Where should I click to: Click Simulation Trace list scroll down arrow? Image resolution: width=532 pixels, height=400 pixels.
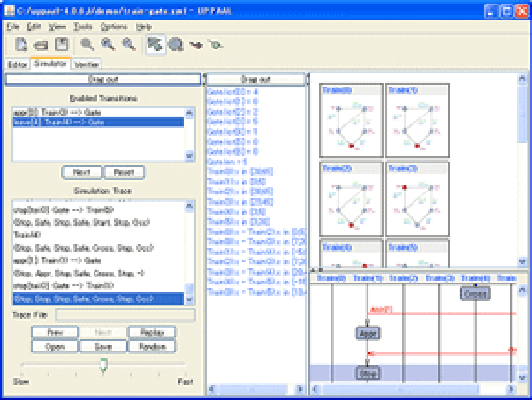click(190, 300)
